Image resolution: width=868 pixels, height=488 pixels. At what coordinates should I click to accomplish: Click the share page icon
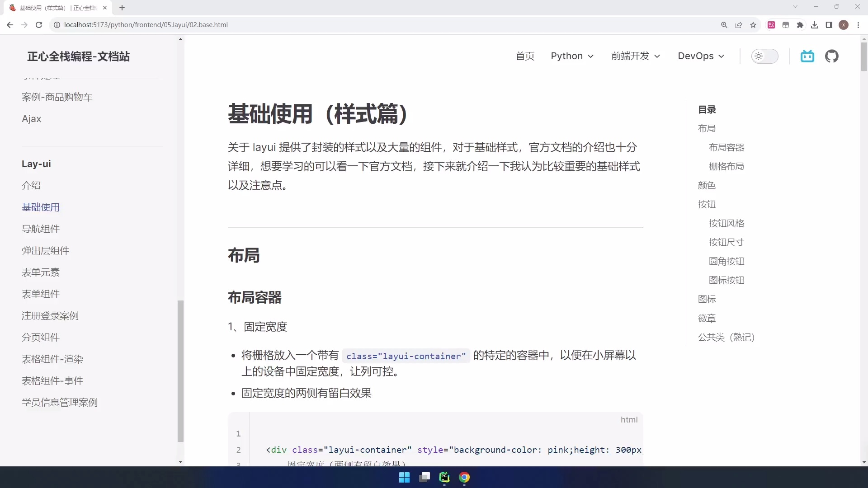pos(739,25)
